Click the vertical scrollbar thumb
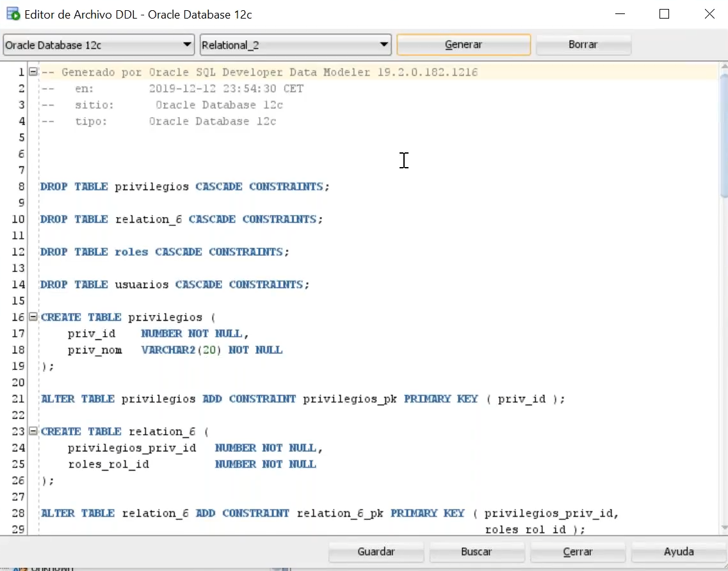This screenshot has height=571, width=728. point(724,134)
